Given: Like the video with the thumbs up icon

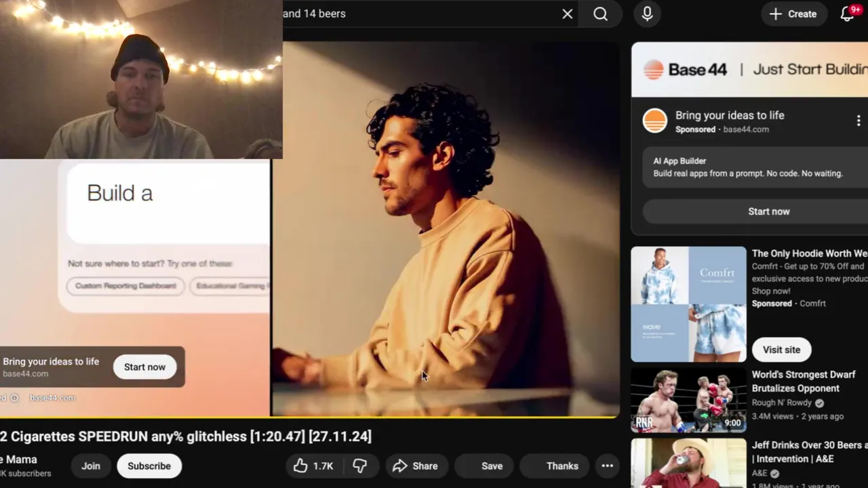Looking at the screenshot, I should point(313,466).
